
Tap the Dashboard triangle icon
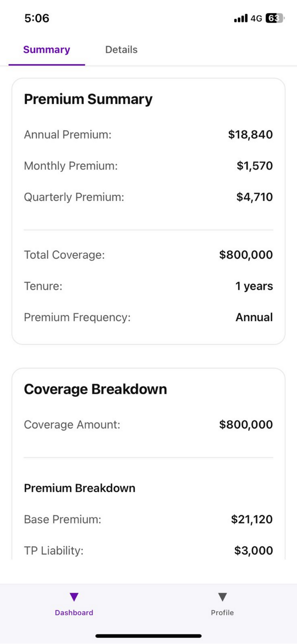click(x=74, y=597)
